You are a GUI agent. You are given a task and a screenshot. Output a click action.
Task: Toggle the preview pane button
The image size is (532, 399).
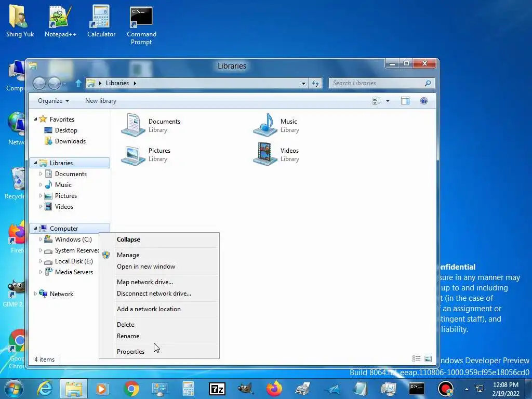click(405, 101)
